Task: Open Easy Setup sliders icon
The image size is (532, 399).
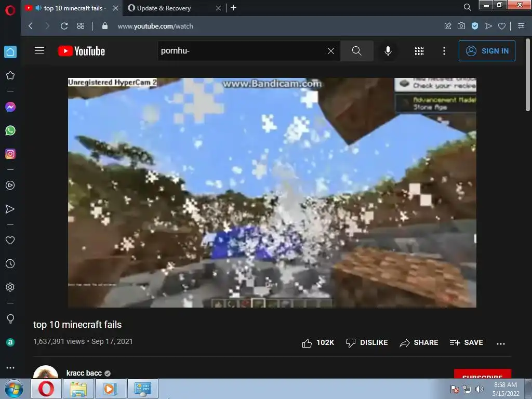Action: point(521,26)
